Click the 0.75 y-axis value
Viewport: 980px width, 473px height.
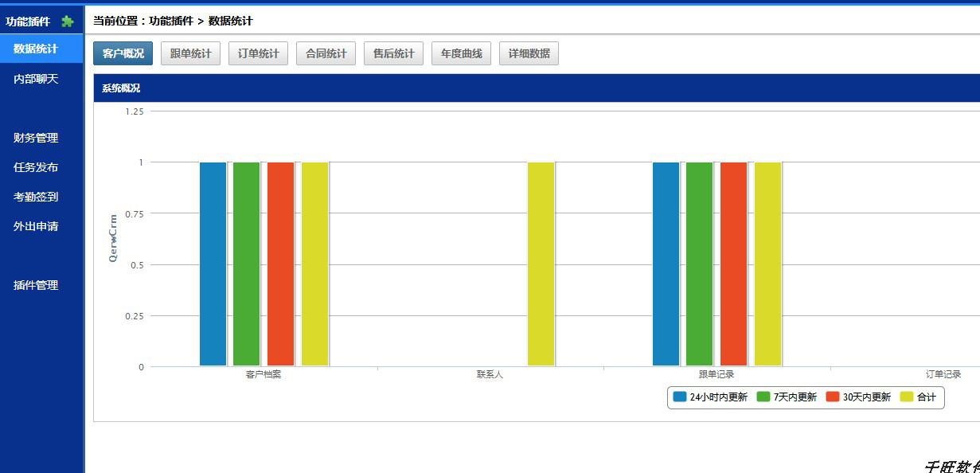tap(135, 213)
